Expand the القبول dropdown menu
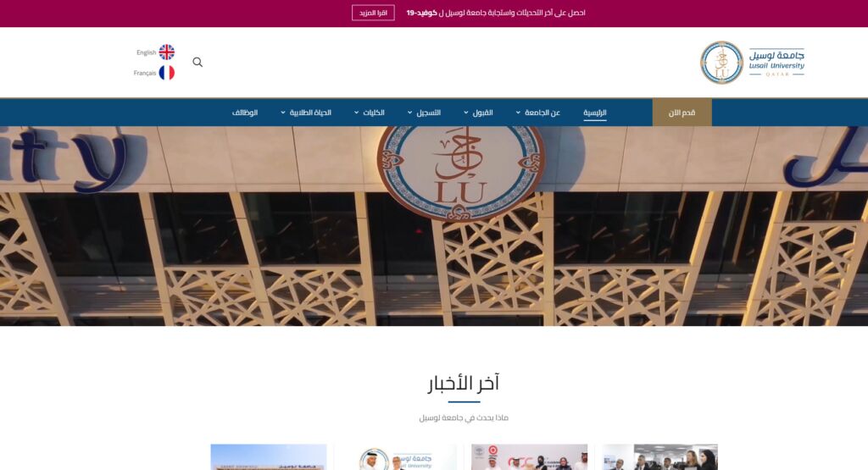 (x=478, y=113)
